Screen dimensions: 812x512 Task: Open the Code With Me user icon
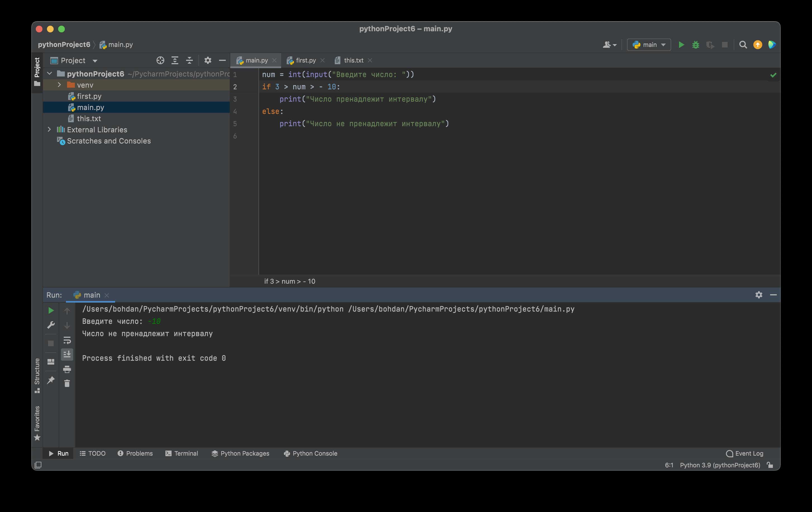click(x=609, y=45)
